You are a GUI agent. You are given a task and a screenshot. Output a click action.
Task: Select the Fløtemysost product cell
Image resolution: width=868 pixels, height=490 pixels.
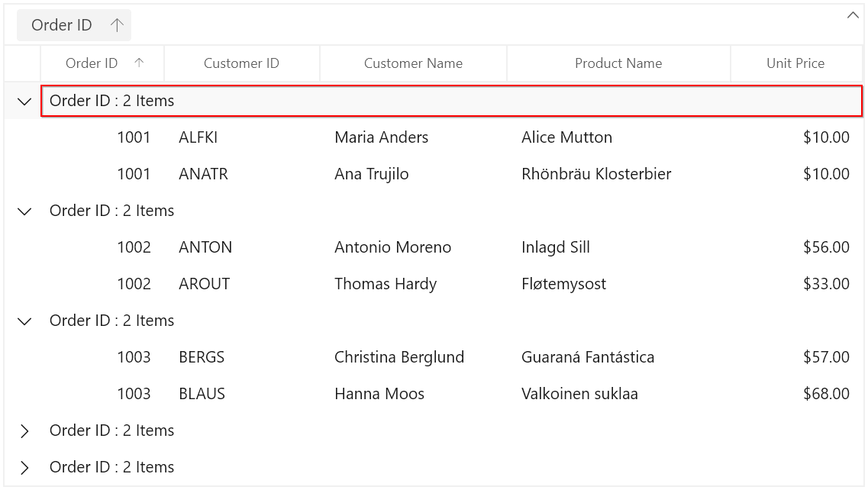click(619, 283)
